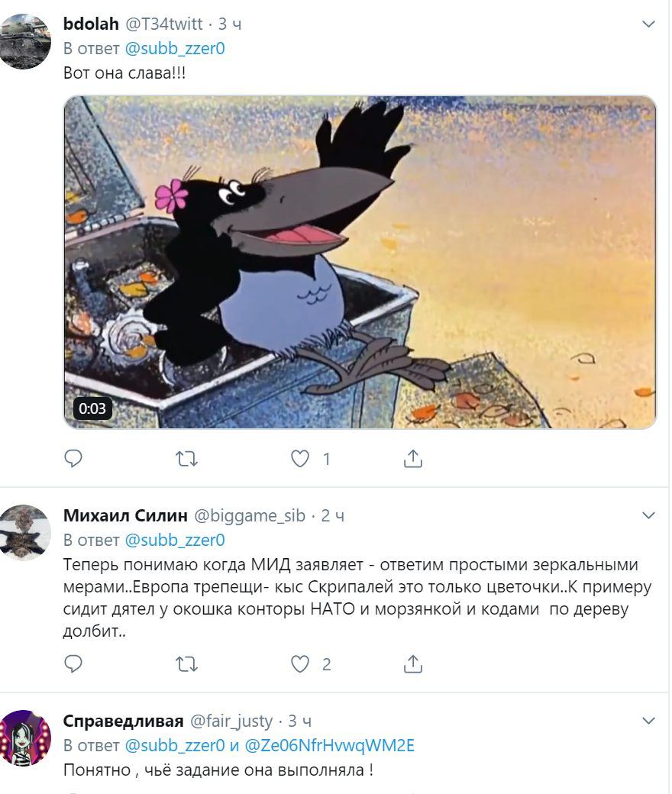The height and width of the screenshot is (794, 672).
Task: Retweet bdolah's crow video tweet
Action: (x=186, y=459)
